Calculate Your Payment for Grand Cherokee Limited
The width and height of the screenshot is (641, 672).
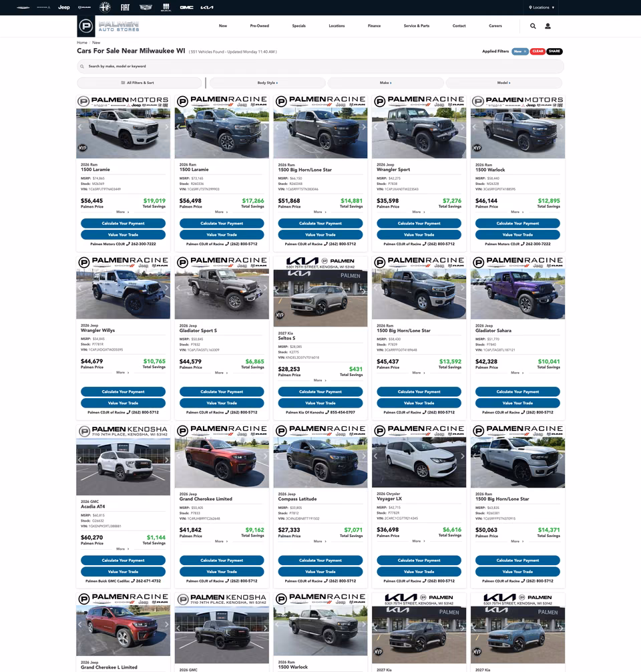coord(222,560)
